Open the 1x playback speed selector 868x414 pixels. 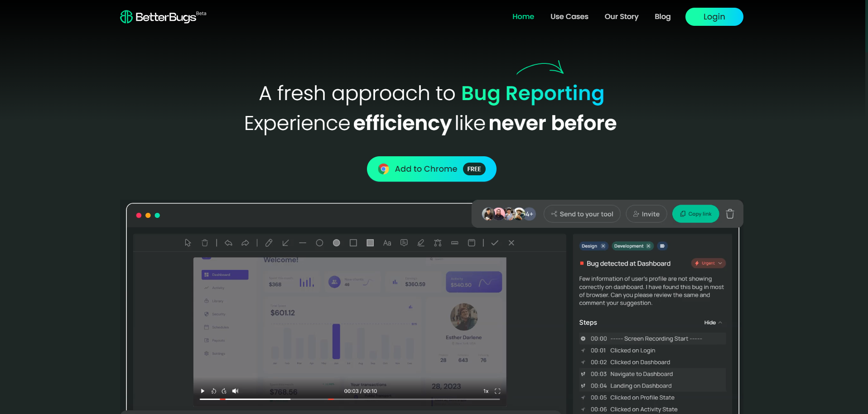(x=486, y=391)
